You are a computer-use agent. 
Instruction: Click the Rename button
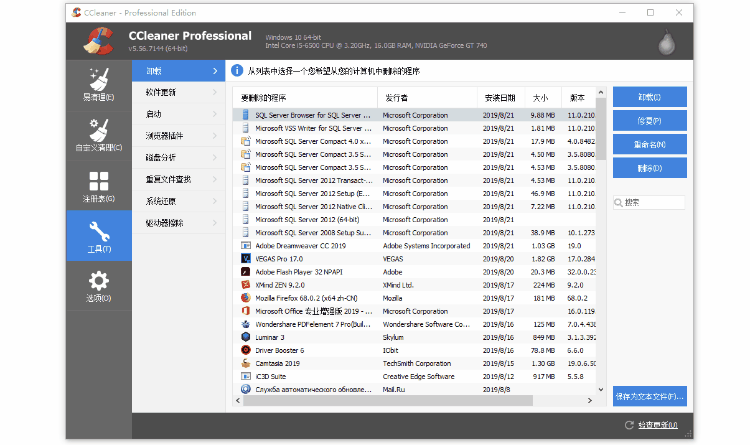pos(650,144)
